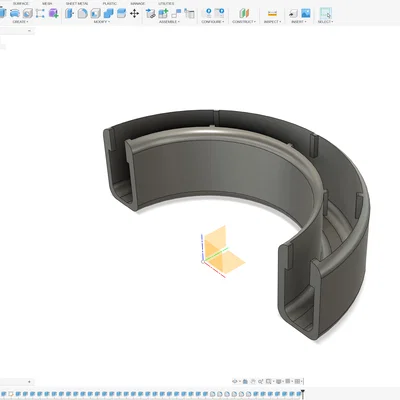Open the ASSEMBLE dropdown menu
Image resolution: width=400 pixels, height=400 pixels.
tap(169, 22)
